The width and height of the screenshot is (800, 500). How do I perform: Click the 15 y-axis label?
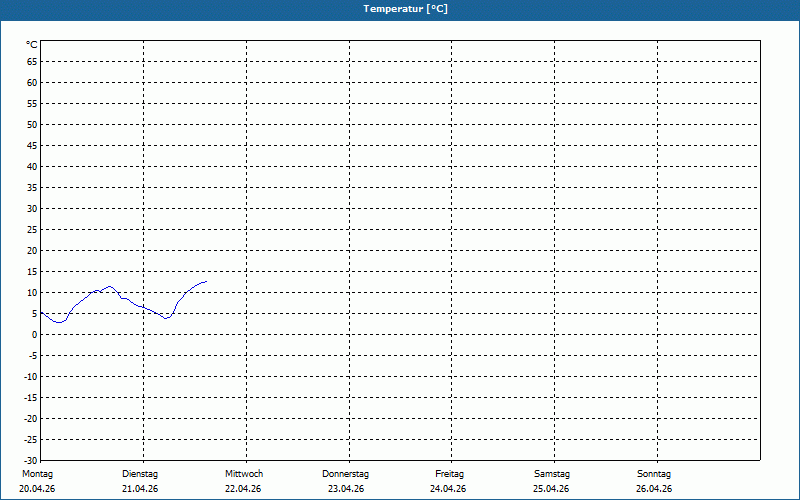click(32, 272)
